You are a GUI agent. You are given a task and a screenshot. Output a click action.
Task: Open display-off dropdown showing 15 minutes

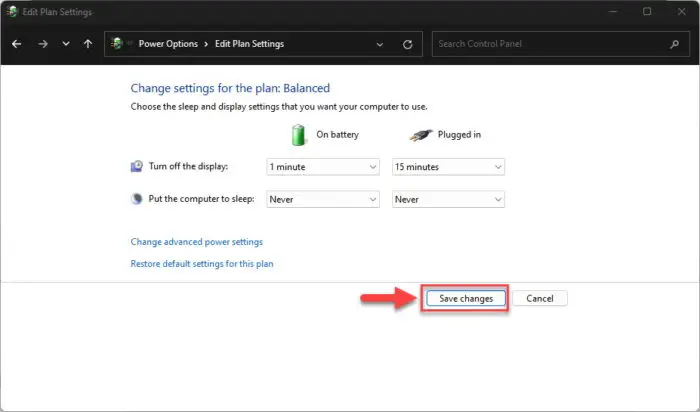pyautogui.click(x=448, y=167)
